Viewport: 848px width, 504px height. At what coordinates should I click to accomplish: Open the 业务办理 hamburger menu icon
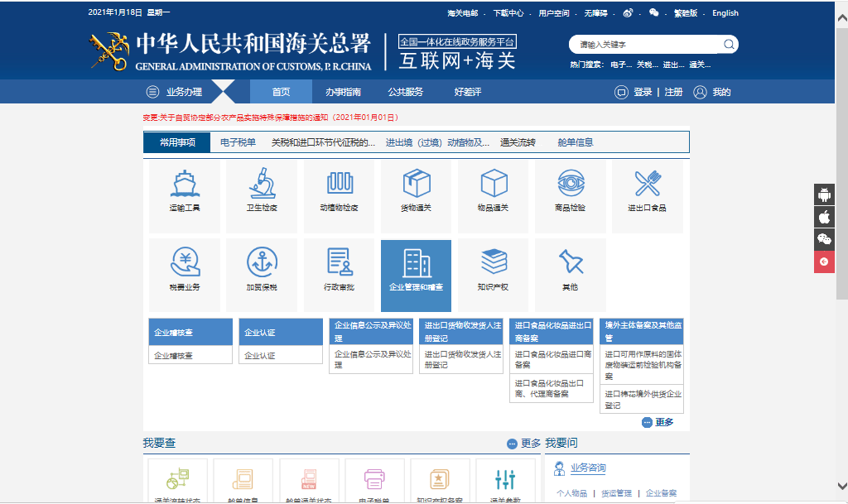pyautogui.click(x=152, y=92)
